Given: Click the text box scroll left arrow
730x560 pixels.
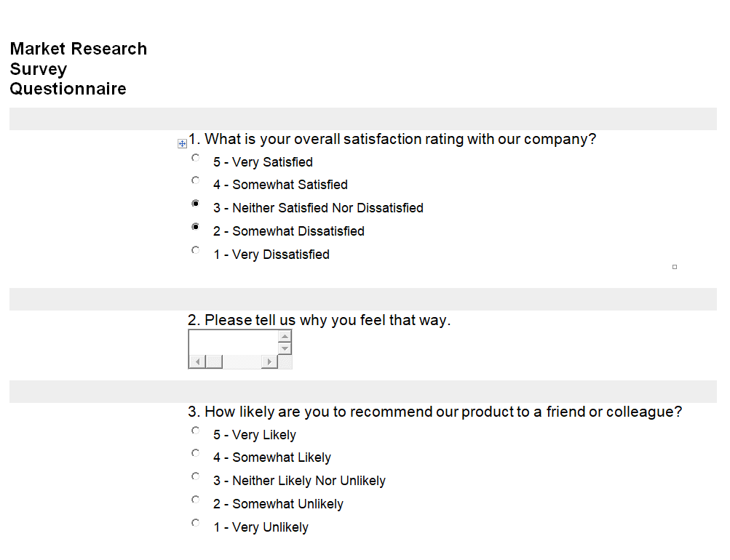Looking at the screenshot, I should [x=197, y=361].
